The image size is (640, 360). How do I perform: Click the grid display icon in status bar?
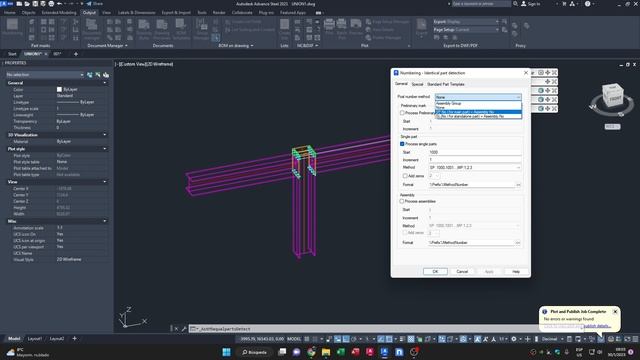coord(307,339)
